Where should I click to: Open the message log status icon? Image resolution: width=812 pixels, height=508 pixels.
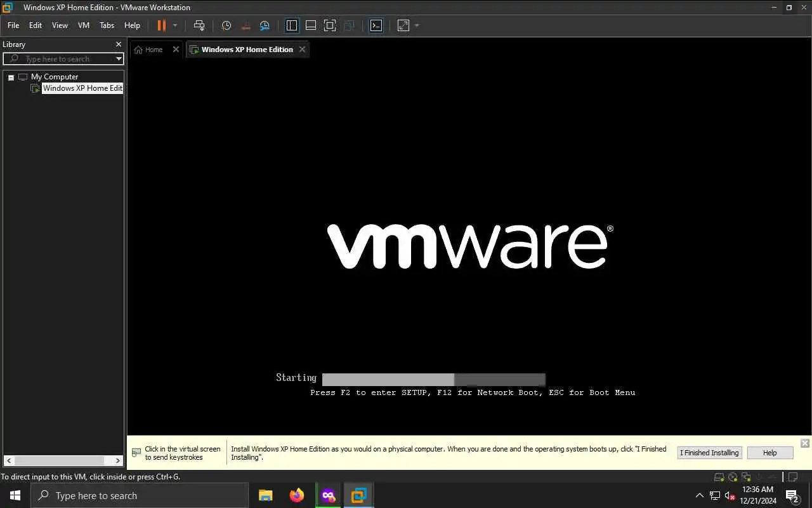pos(793,478)
